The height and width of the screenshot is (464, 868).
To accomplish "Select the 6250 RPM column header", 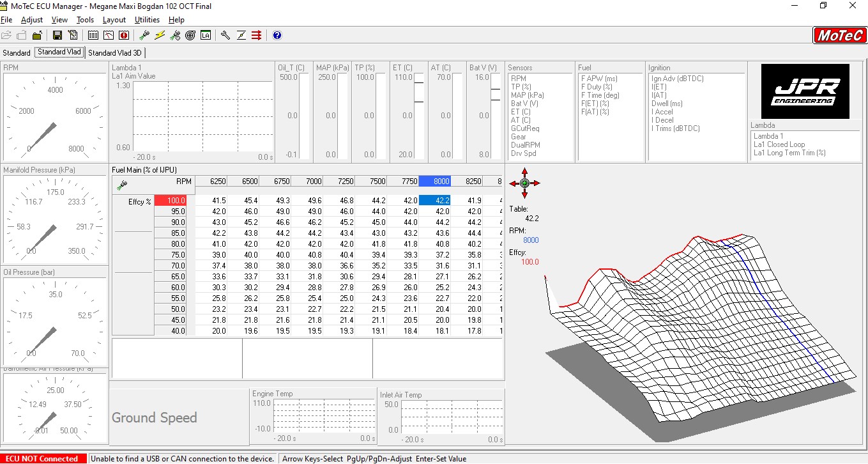I will point(211,182).
